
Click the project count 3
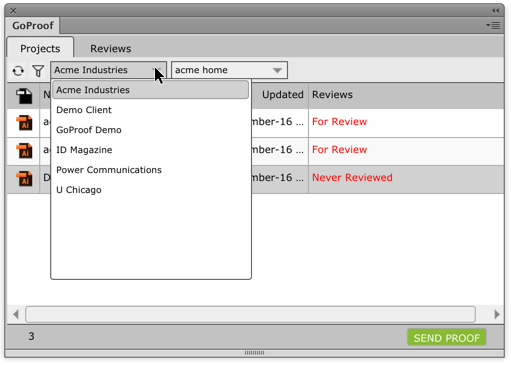click(x=31, y=336)
